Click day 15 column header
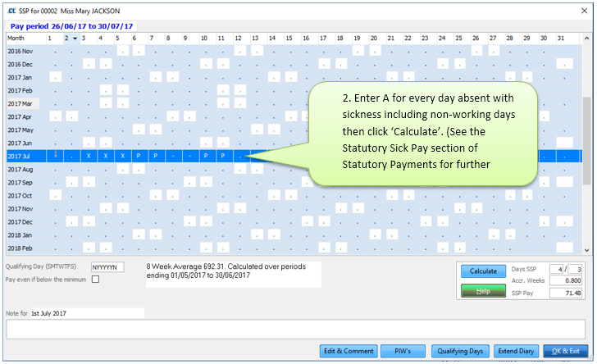 [x=291, y=39]
